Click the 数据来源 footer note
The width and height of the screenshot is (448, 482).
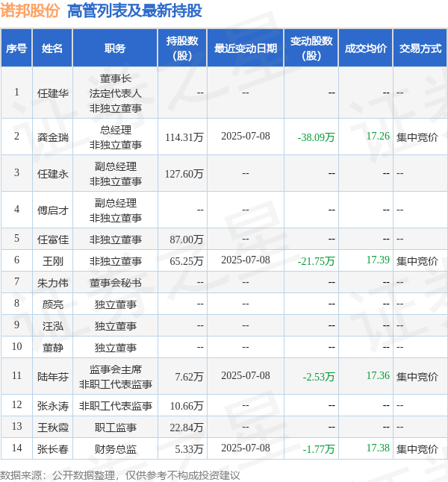[119, 475]
